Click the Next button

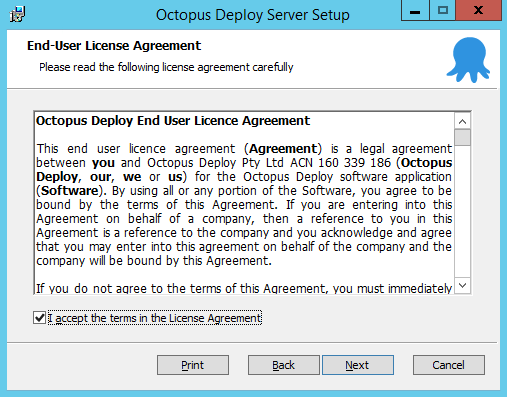[x=358, y=365]
